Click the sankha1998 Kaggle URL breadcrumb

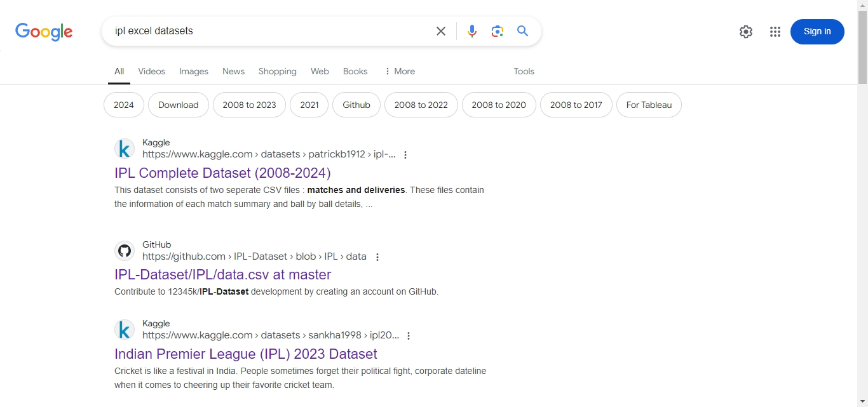271,335
